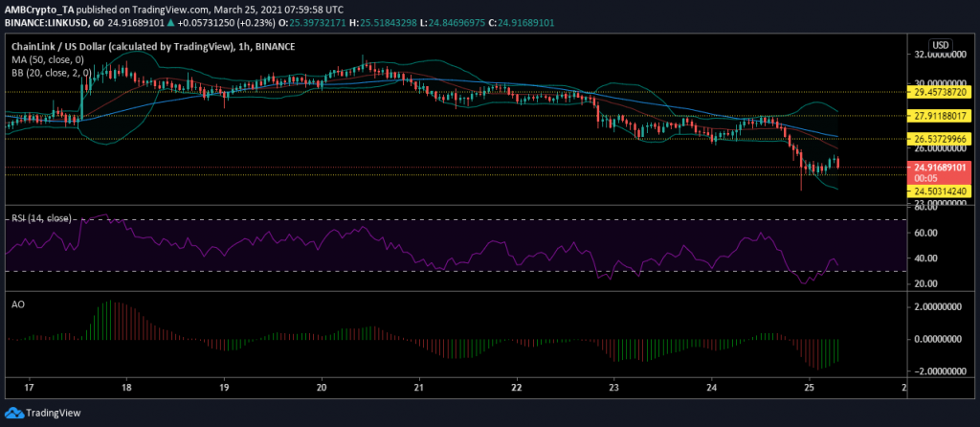Select the 27.91188017 price level label
Image resolution: width=980 pixels, height=427 pixels.
tap(941, 116)
